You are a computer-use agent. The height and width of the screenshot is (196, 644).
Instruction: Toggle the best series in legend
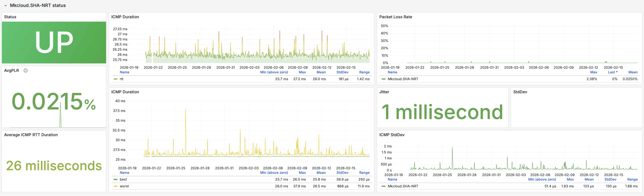point(123,179)
